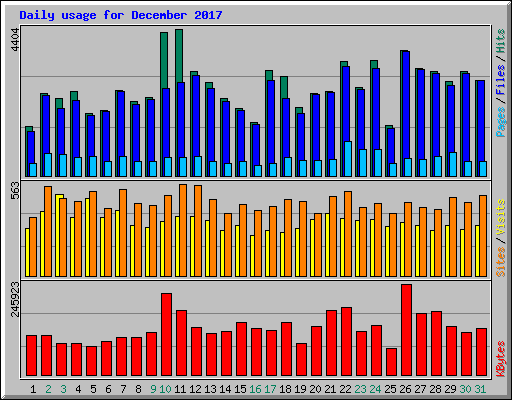512x400 pixels.
Task: Click day 1 on the x-axis
Action: tap(33, 389)
